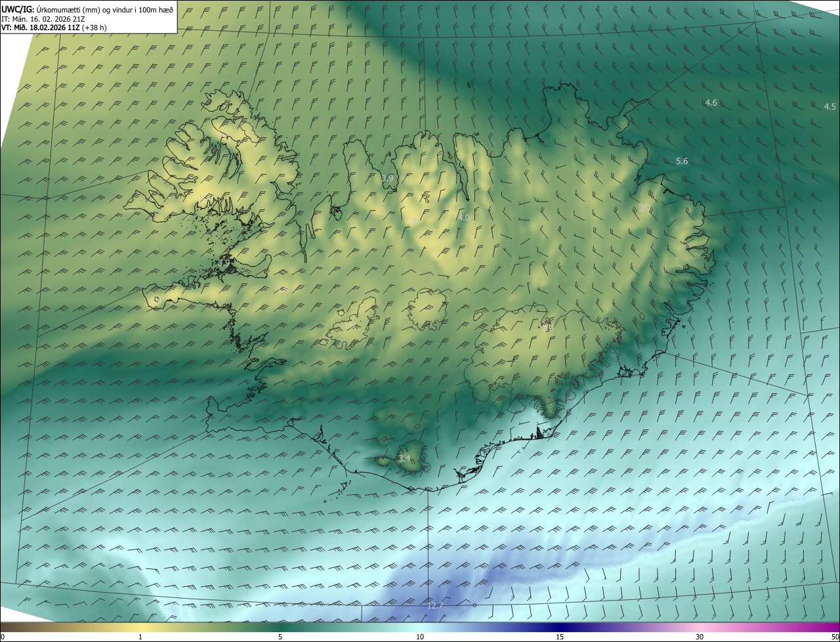Click the 30 tick label on the scale
This screenshot has width=840, height=642.
700,637
